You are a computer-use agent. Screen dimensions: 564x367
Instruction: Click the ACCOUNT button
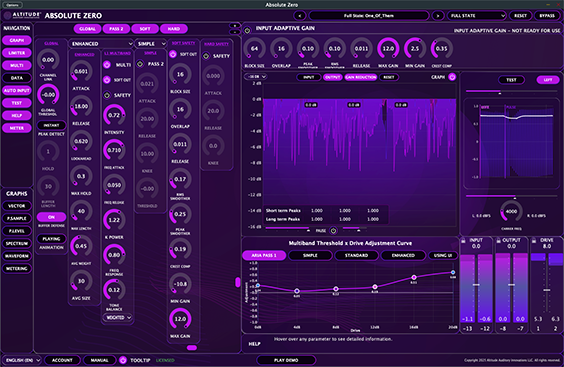[x=62, y=360]
